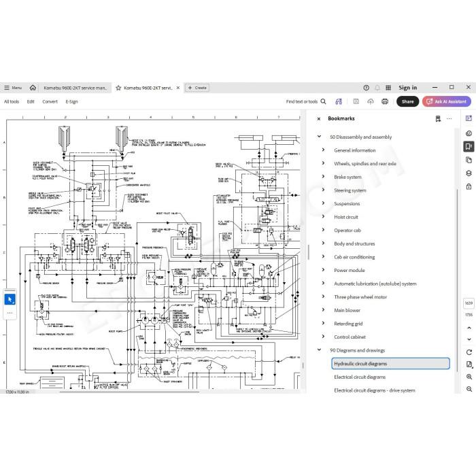Open Main blower bookmark
Image resolution: width=476 pixels, height=476 pixels.
347,311
